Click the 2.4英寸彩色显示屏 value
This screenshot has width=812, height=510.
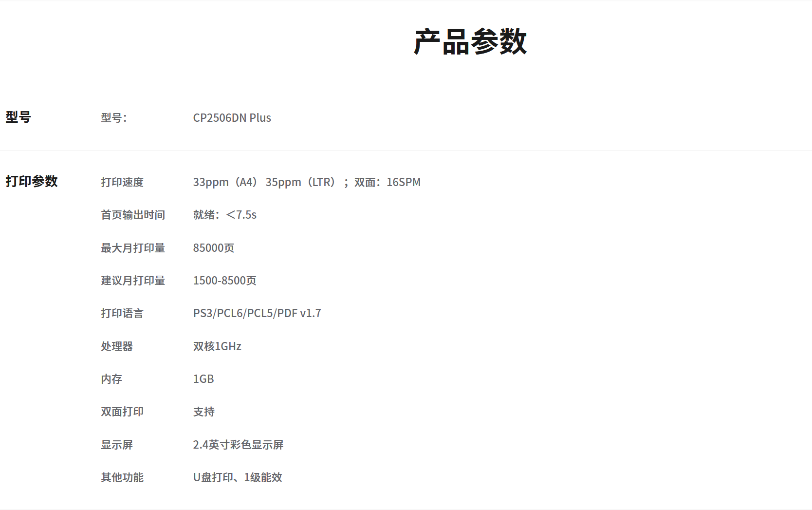pos(238,445)
